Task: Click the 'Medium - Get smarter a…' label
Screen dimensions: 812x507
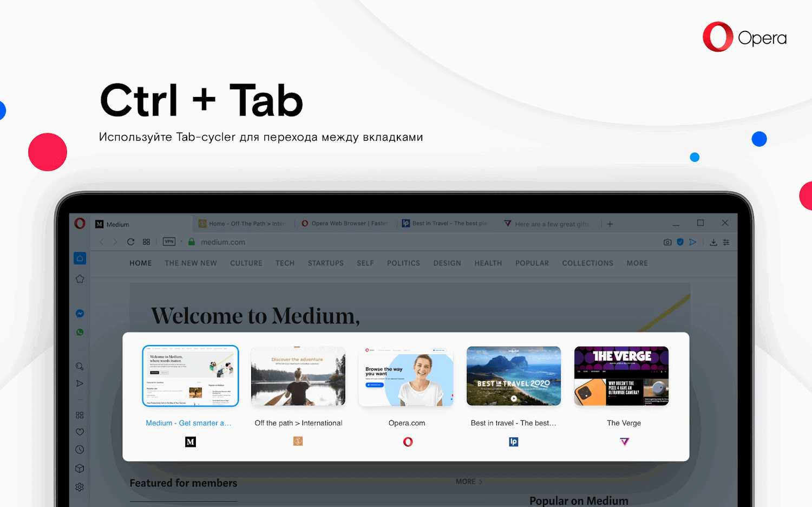Action: (189, 423)
